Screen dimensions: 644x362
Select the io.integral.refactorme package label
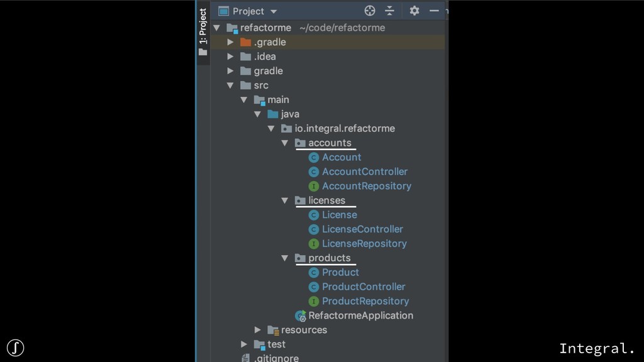[345, 128]
